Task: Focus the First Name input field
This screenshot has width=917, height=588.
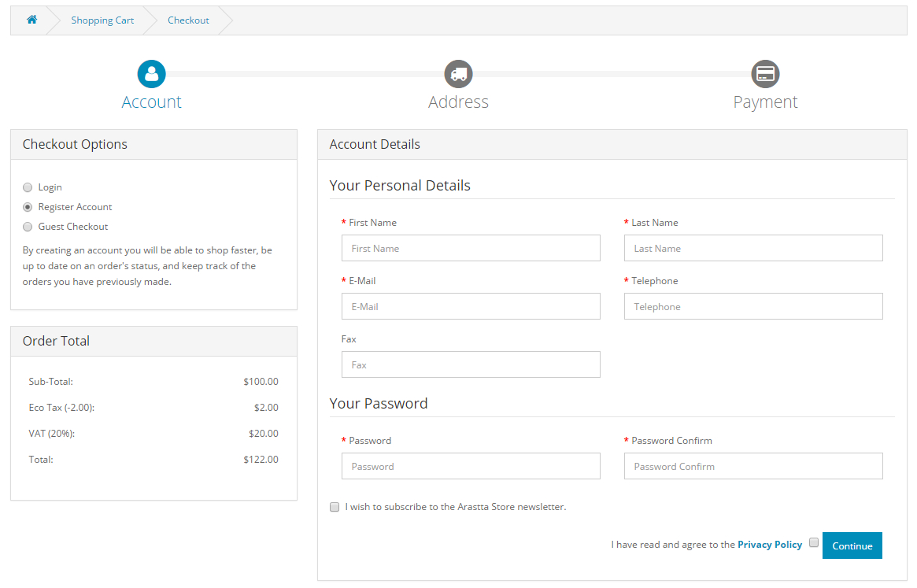Action: [x=471, y=248]
